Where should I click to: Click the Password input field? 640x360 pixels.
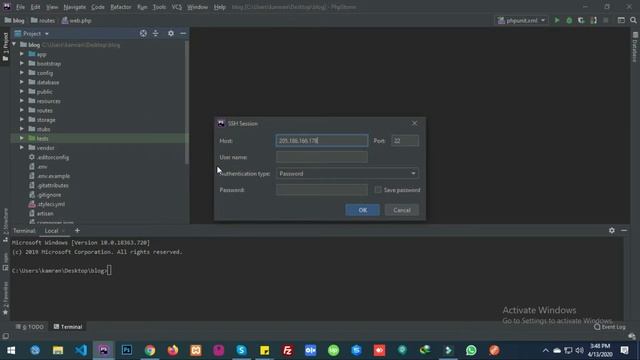[x=322, y=190]
